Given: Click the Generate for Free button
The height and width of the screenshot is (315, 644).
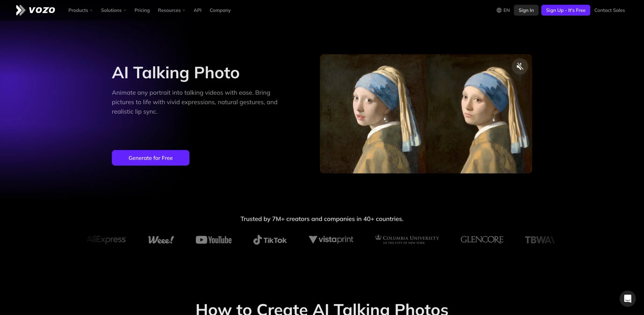Looking at the screenshot, I should (x=151, y=158).
